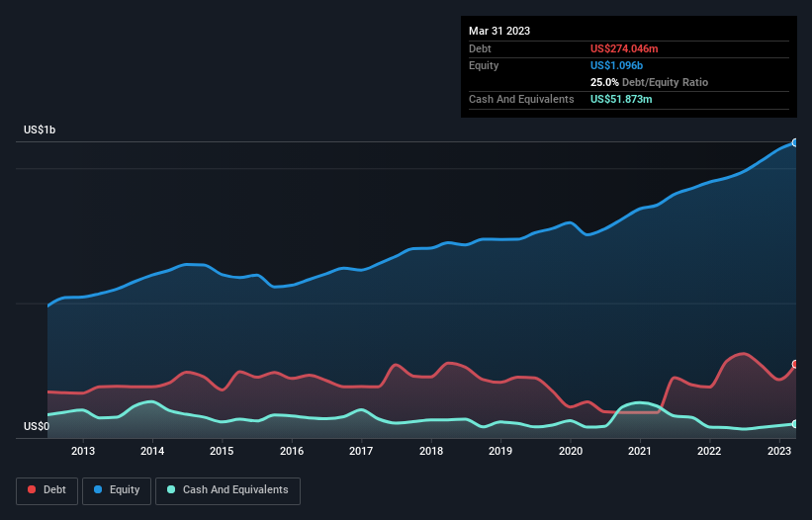This screenshot has width=812, height=520.
Task: Click the US$274.046m debt value
Action: click(624, 48)
